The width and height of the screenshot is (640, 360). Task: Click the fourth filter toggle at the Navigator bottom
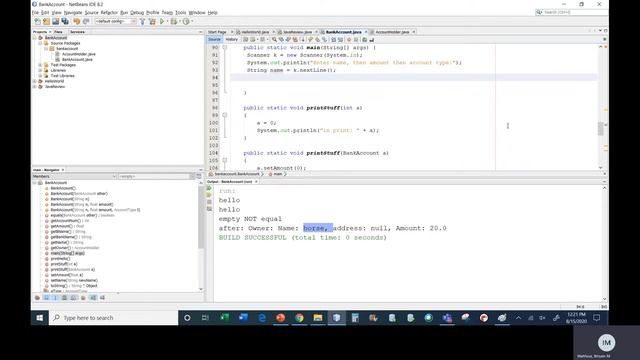64,298
